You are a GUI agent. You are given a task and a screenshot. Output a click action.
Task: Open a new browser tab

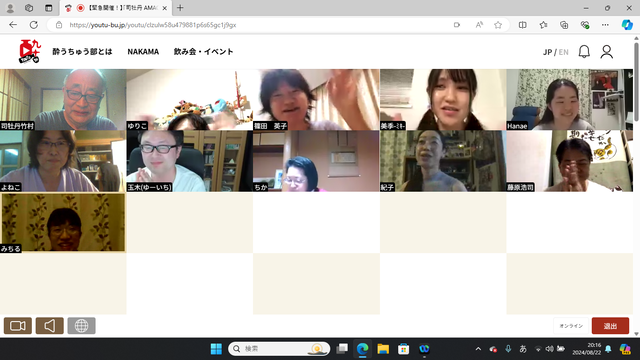coord(180,8)
